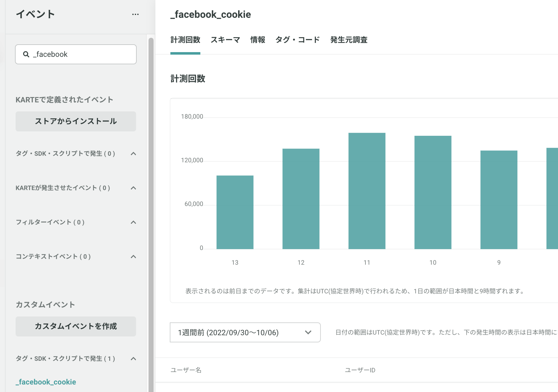Click the 120,000 axis label

click(x=192, y=160)
